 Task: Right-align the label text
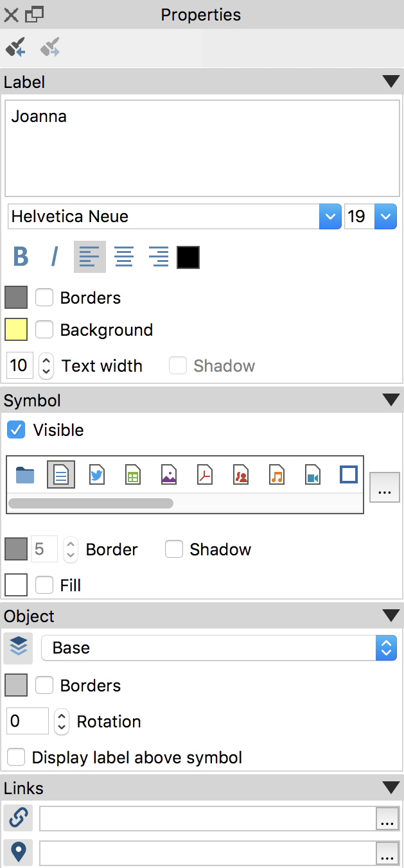tap(158, 257)
